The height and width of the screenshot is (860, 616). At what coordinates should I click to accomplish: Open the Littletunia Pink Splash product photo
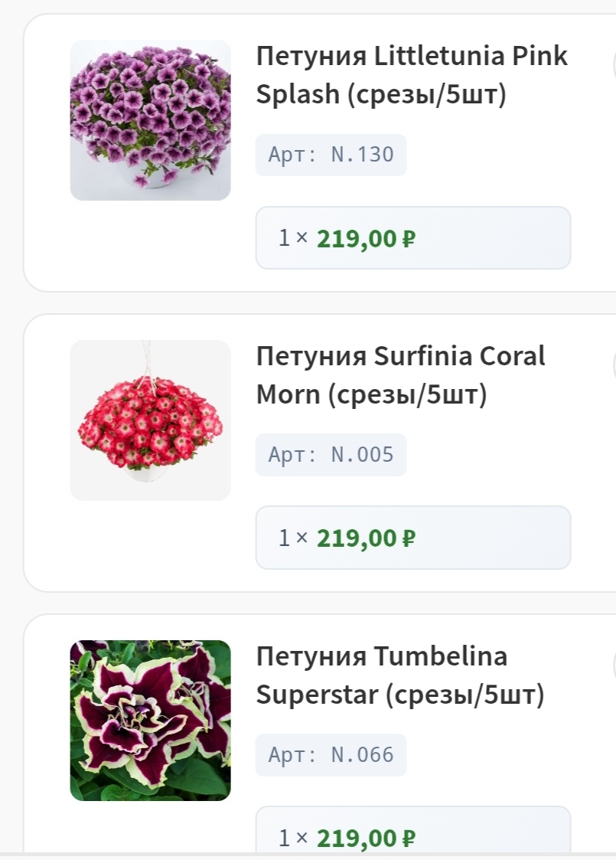point(150,120)
